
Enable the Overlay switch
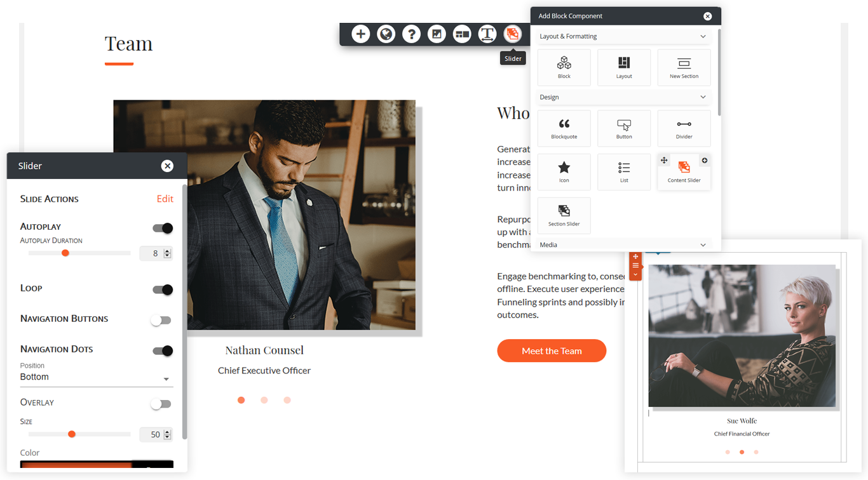161,404
